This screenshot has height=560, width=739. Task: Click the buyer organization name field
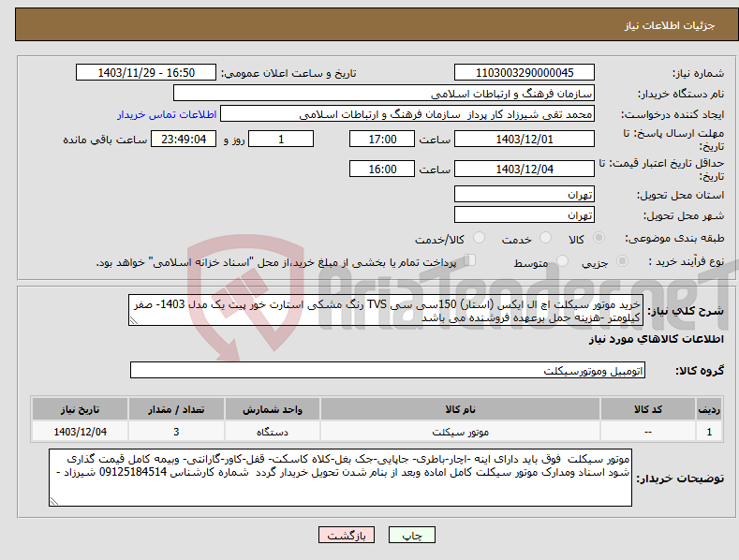pyautogui.click(x=384, y=94)
